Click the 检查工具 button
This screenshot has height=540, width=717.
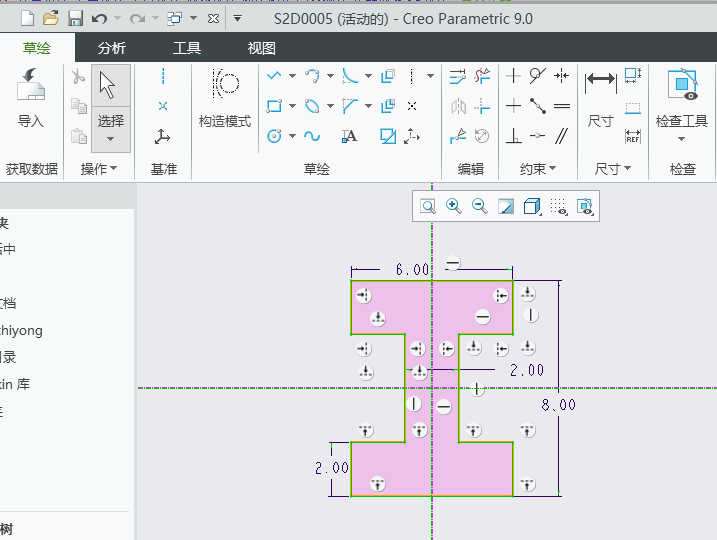click(682, 104)
